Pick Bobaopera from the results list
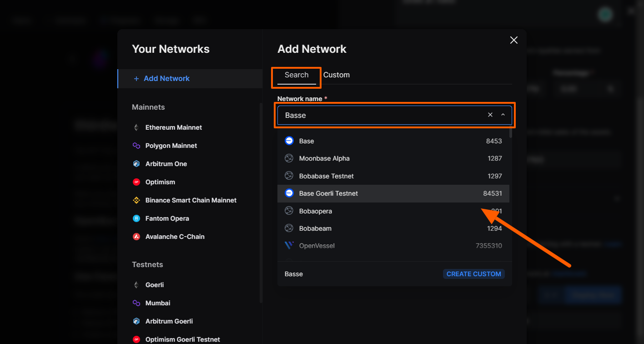This screenshot has width=644, height=344. pos(393,211)
